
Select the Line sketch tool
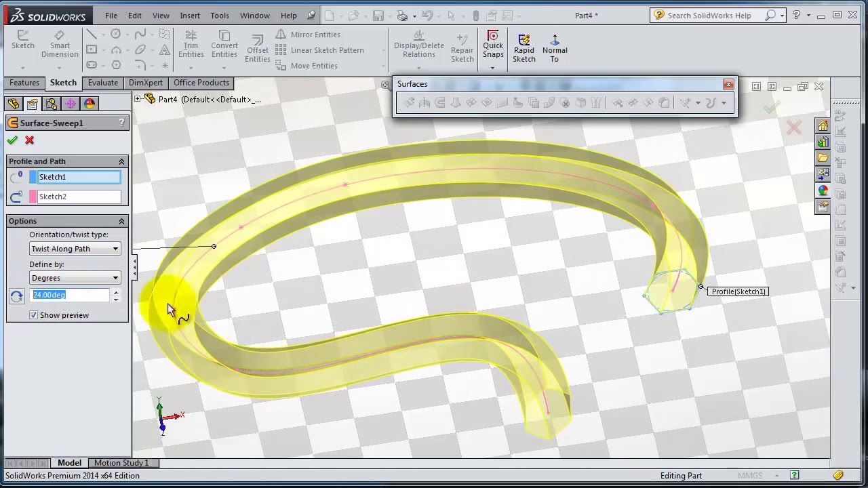point(92,35)
